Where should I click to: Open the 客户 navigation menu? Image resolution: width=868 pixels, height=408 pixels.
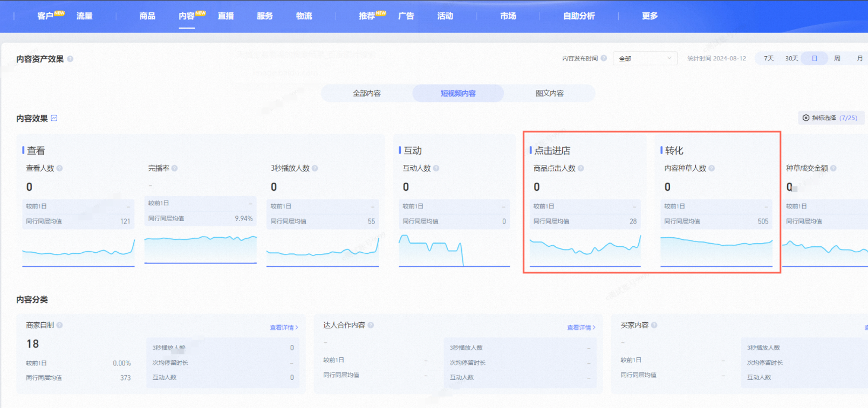pos(45,16)
